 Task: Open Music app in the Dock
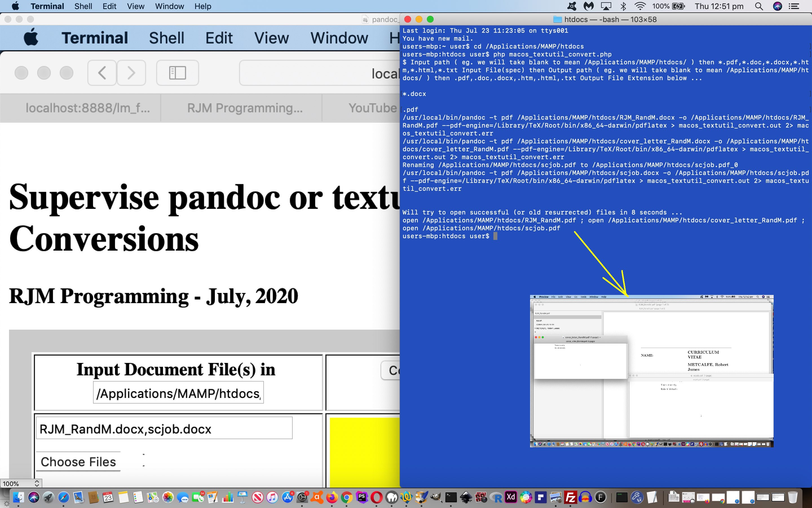[x=272, y=497]
